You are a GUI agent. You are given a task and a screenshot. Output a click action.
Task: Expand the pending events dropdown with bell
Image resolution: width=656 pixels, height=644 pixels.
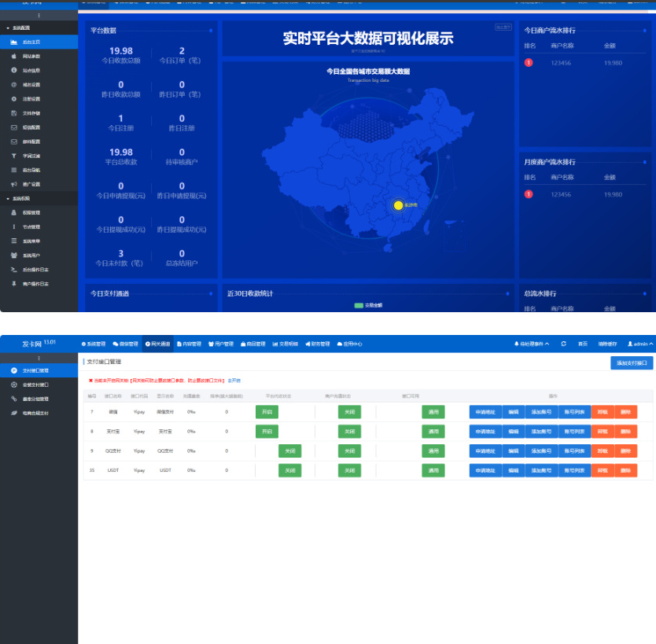point(532,344)
